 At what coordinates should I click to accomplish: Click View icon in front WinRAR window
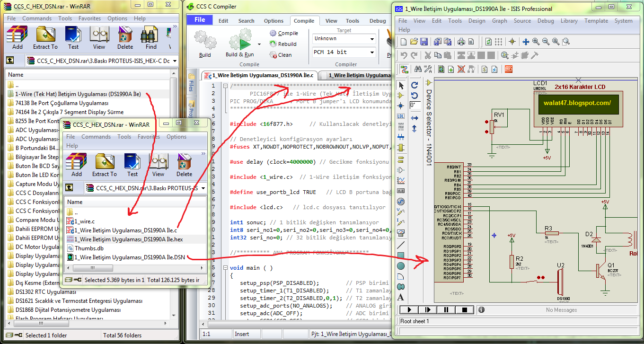[x=158, y=165]
